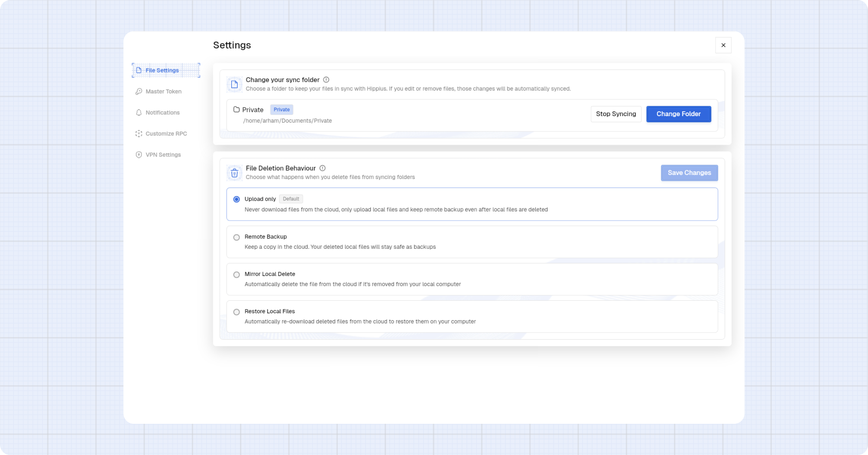
Task: Select the key icon beside Master Token
Action: pyautogui.click(x=138, y=91)
